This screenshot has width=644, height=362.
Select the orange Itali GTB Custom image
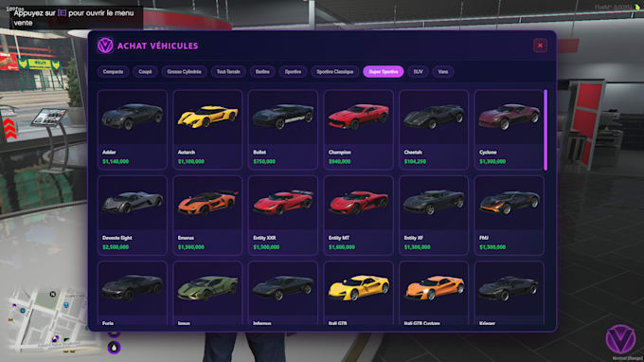tap(434, 288)
